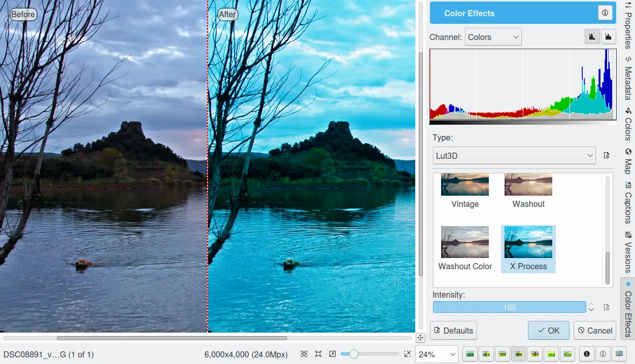
Task: Switch histogram to logarithmic scale
Action: [x=608, y=37]
